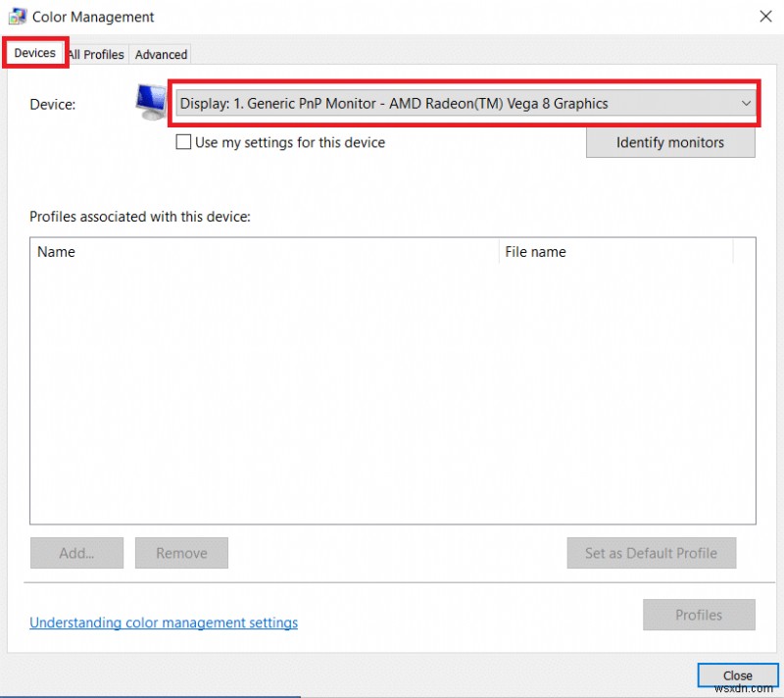Click the dropdown arrow on the Display selector

point(745,103)
